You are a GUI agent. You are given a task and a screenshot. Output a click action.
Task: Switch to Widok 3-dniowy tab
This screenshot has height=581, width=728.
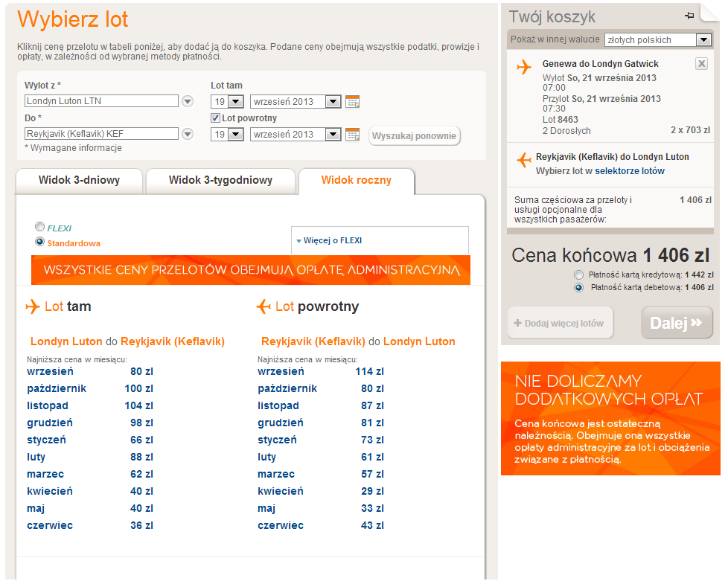click(x=80, y=181)
